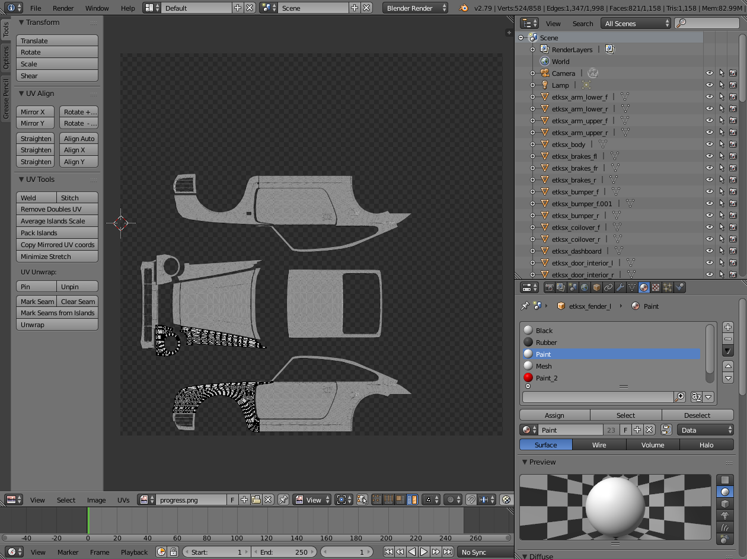Expand the etksx_bumper_f tree item

coord(532,192)
